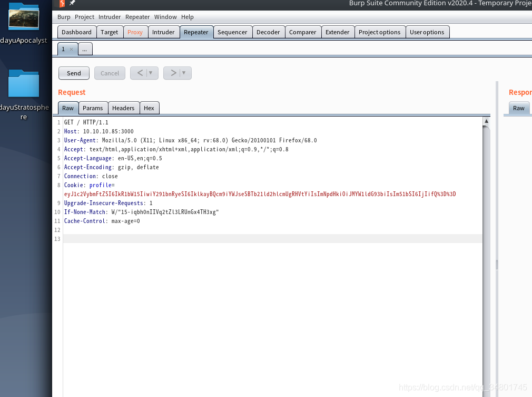
Task: Click the pin icon in title bar
Action: [x=72, y=3]
